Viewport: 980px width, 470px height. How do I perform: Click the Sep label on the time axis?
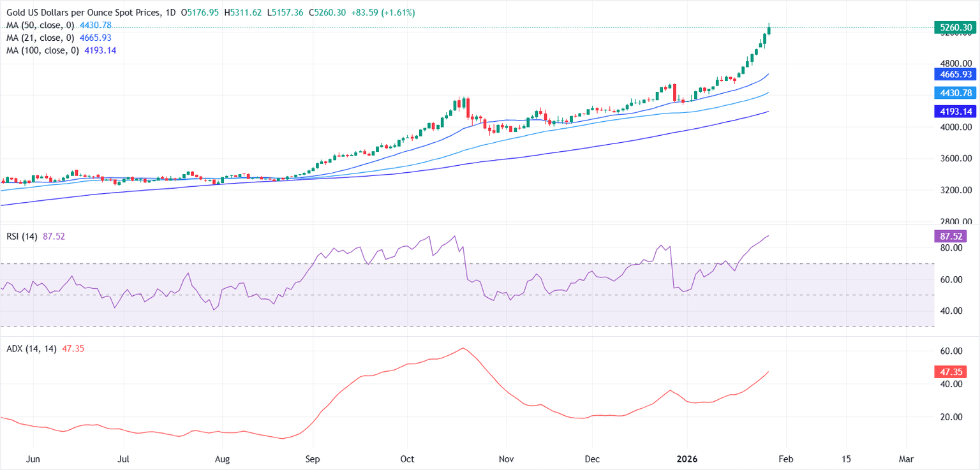click(x=313, y=459)
